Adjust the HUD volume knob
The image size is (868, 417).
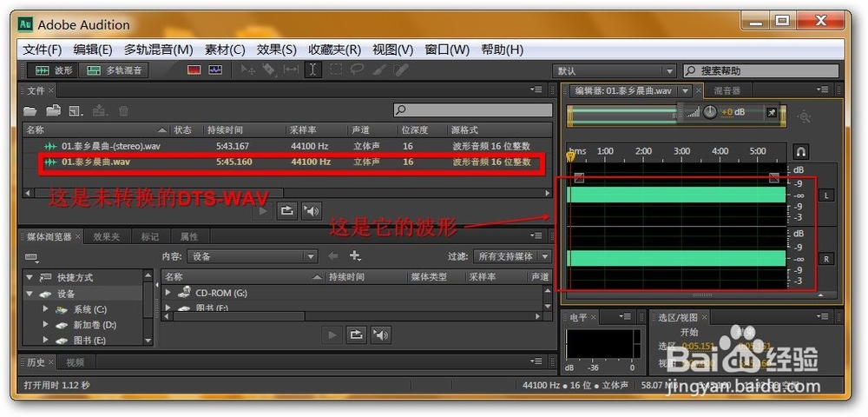[710, 112]
